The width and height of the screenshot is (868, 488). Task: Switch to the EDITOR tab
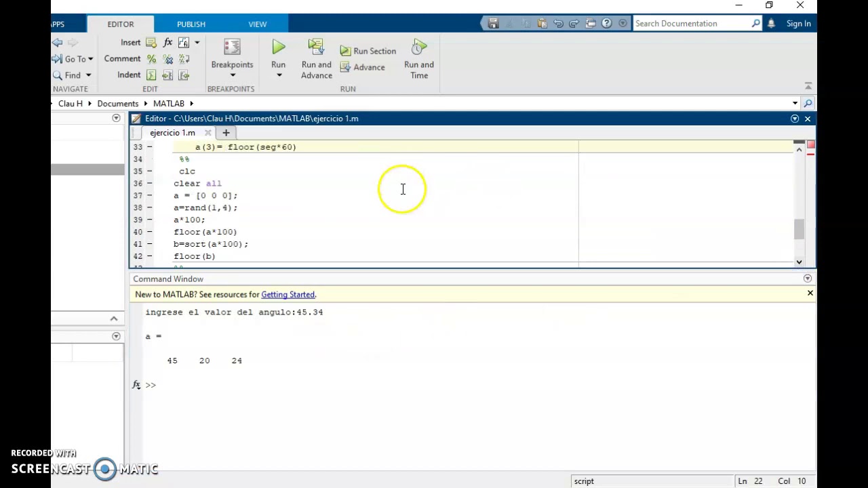pos(121,24)
